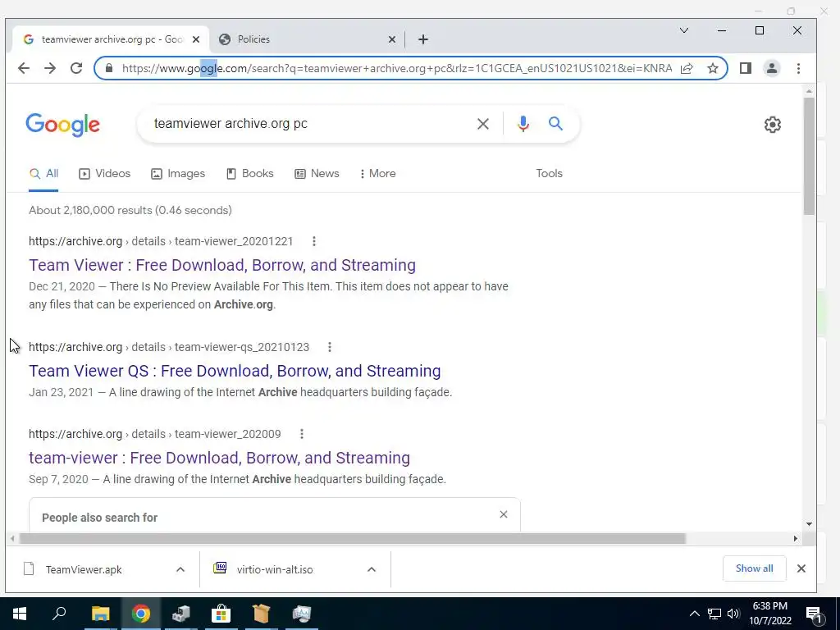Viewport: 840px width, 630px height.
Task: Switch to Videos results
Action: (105, 174)
